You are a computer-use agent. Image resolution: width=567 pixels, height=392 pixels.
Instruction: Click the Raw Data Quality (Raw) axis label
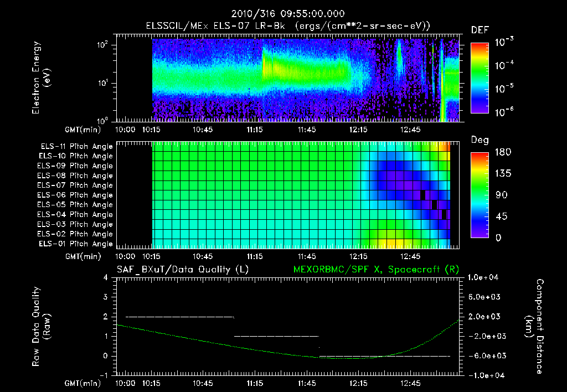[41, 327]
